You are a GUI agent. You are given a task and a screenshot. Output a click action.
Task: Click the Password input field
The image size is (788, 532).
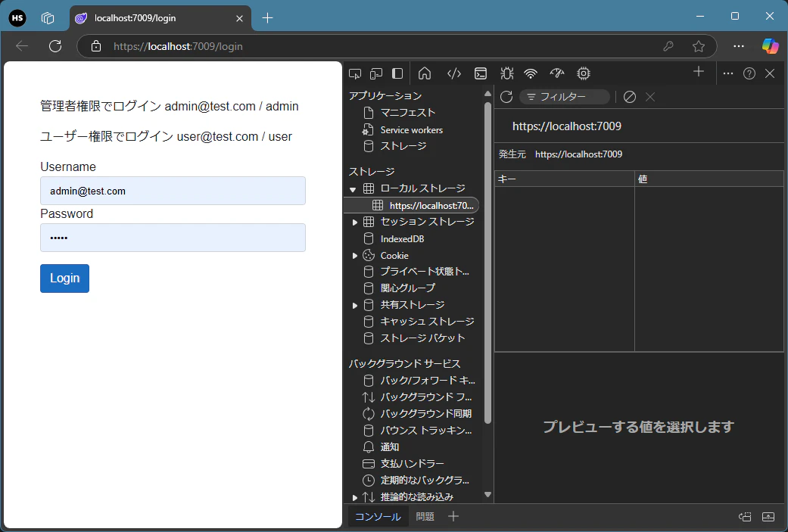(x=173, y=238)
